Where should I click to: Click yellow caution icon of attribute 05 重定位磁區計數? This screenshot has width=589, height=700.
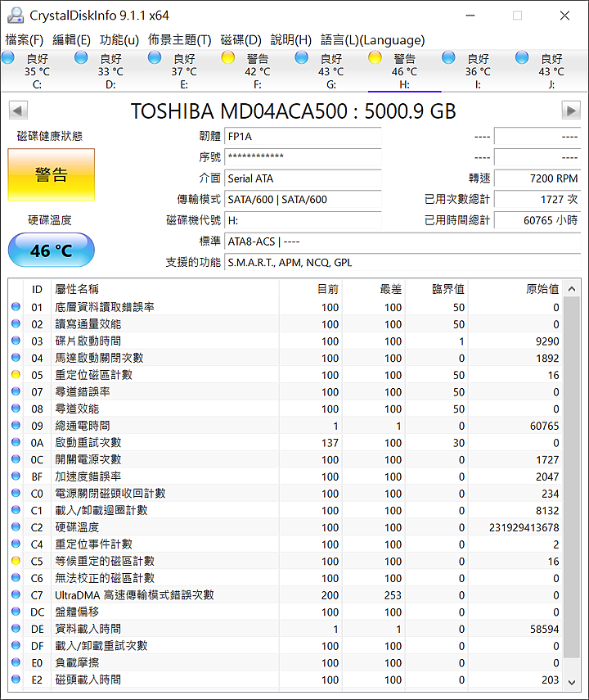(16, 374)
